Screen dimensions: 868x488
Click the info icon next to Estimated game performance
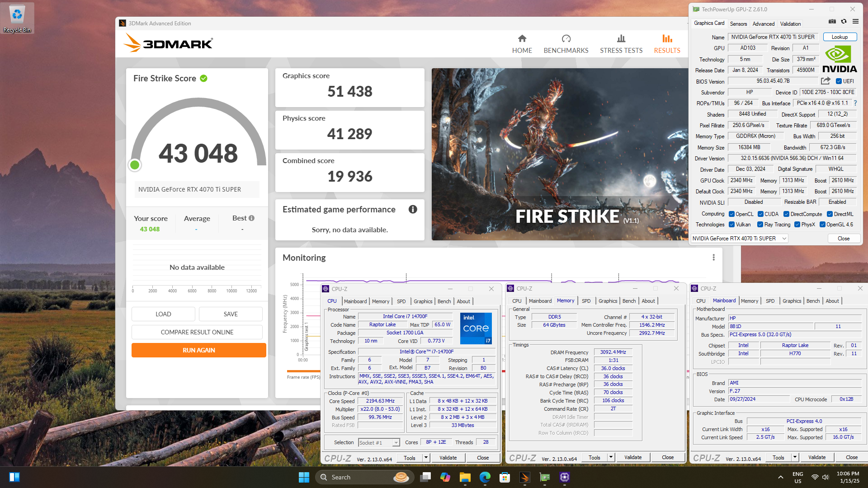[413, 209]
